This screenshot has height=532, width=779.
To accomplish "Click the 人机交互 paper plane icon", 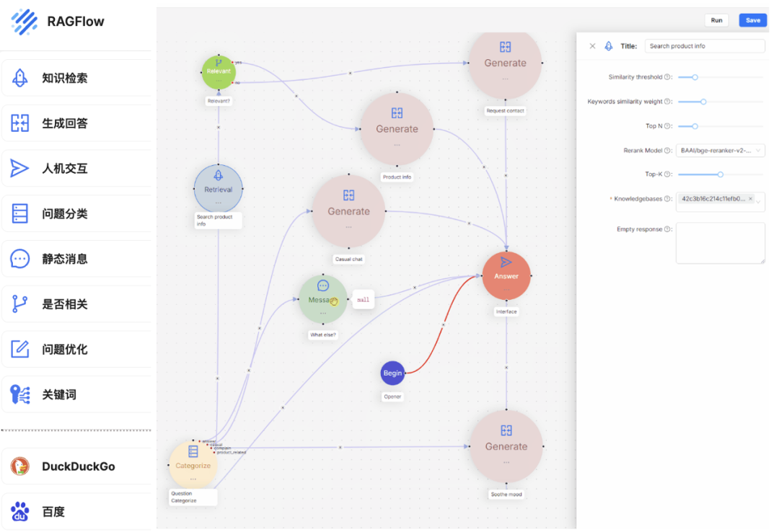I will [20, 169].
